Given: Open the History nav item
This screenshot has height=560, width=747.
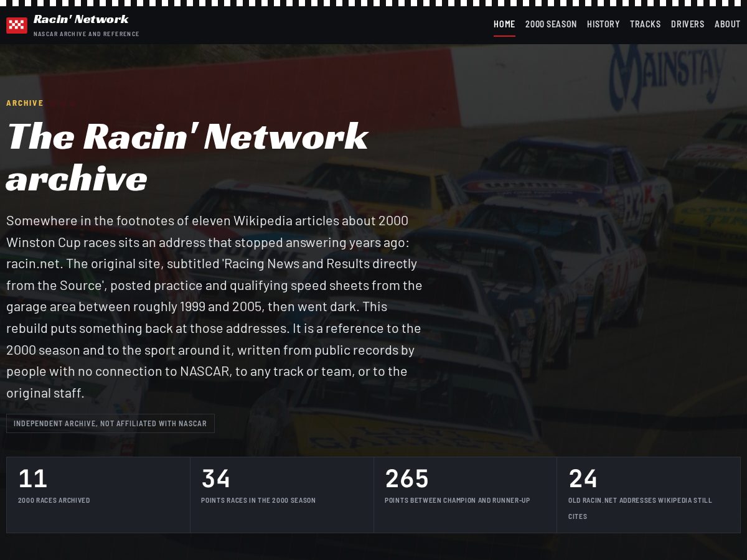Looking at the screenshot, I should point(603,24).
